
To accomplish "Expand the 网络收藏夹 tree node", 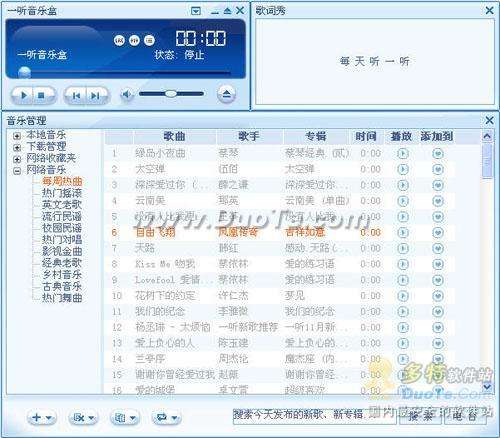I will point(17,159).
